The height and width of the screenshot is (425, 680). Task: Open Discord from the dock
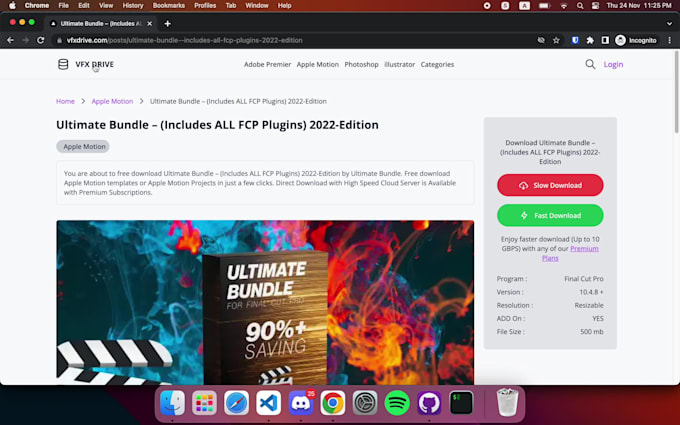click(x=301, y=402)
